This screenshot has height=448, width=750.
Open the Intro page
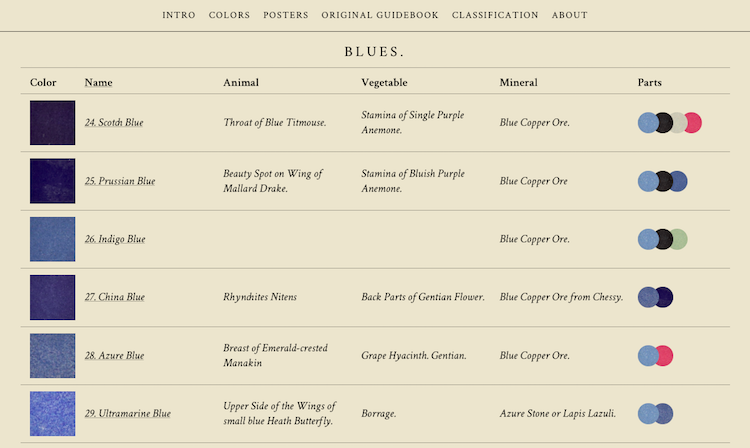(x=179, y=15)
